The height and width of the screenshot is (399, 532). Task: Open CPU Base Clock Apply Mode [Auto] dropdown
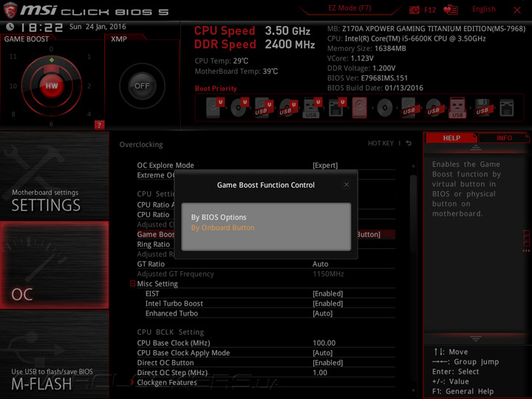click(x=322, y=353)
